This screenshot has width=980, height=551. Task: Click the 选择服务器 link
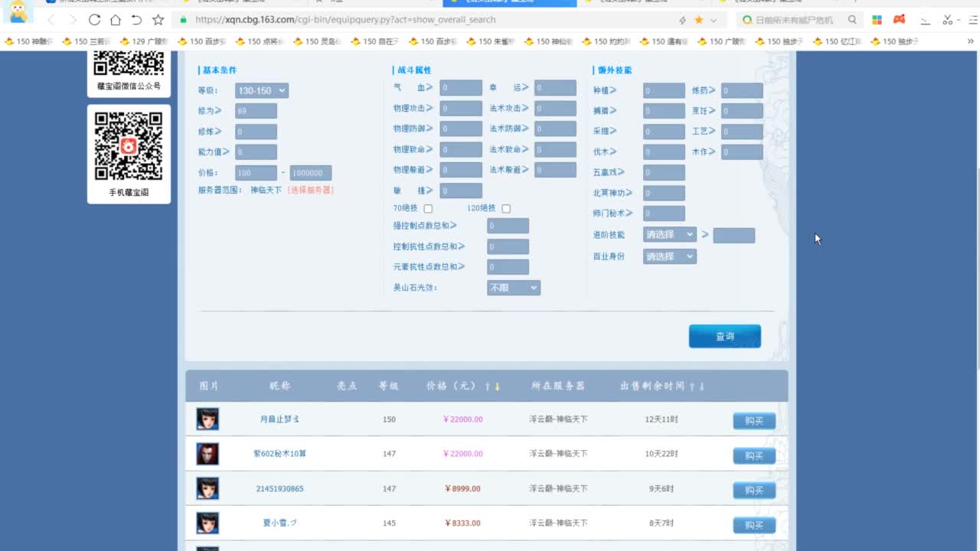click(311, 190)
